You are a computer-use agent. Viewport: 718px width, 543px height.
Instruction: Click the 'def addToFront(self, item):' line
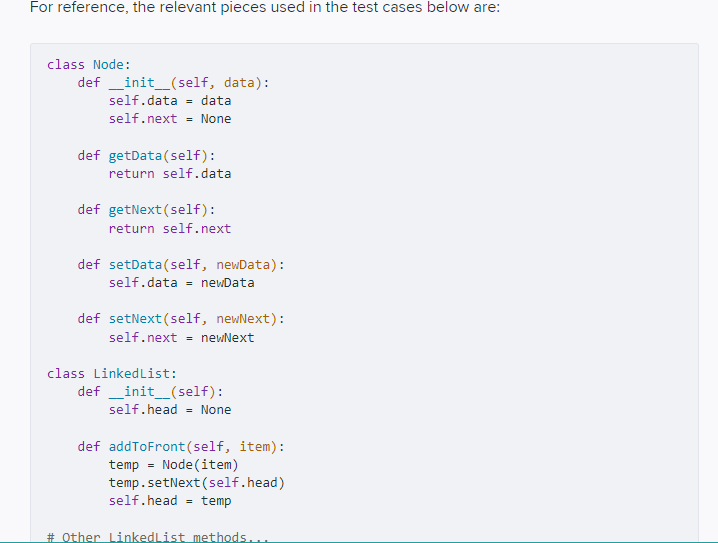[x=181, y=446]
